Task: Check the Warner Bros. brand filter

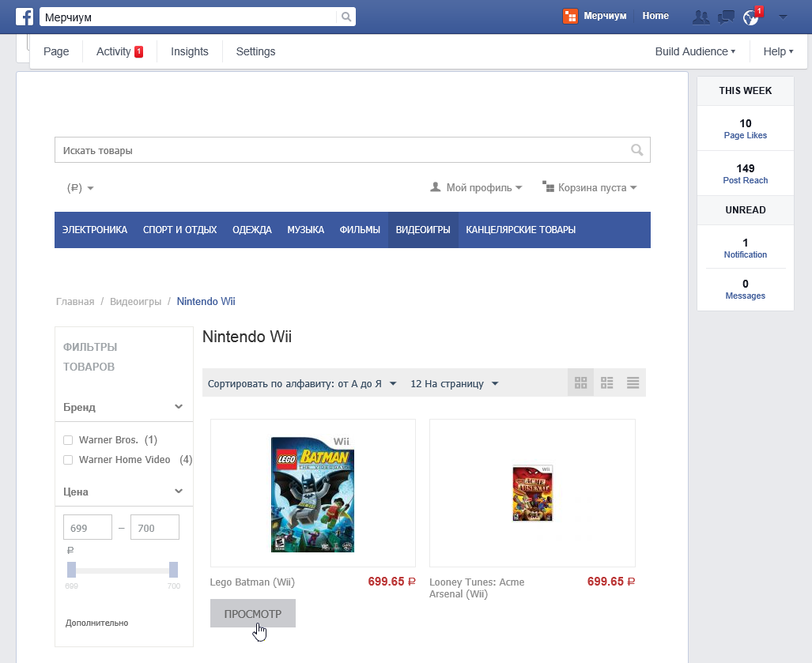Action: tap(68, 440)
